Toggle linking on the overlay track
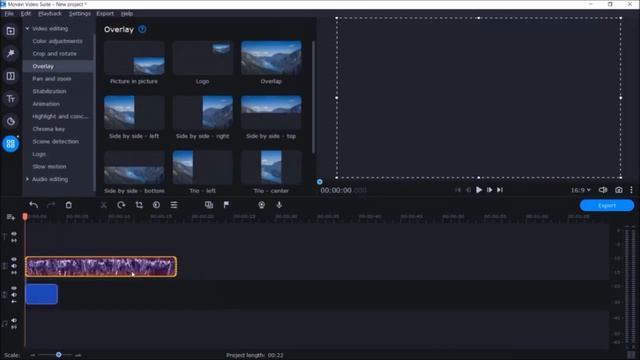Image resolution: width=640 pixels, height=360 pixels. tap(14, 273)
